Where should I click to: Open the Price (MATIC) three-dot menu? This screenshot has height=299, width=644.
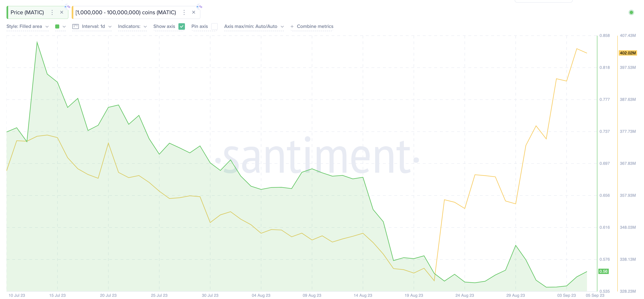tap(52, 12)
